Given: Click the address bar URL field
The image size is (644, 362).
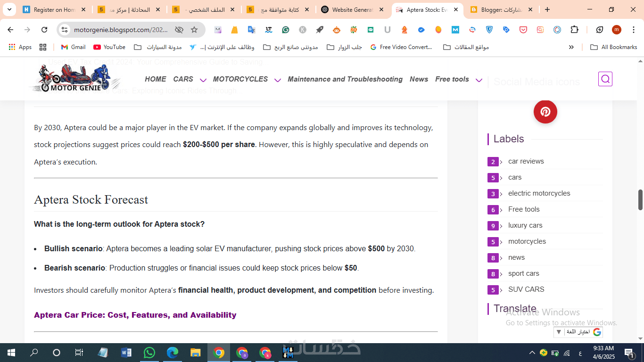Looking at the screenshot, I should coord(121,30).
